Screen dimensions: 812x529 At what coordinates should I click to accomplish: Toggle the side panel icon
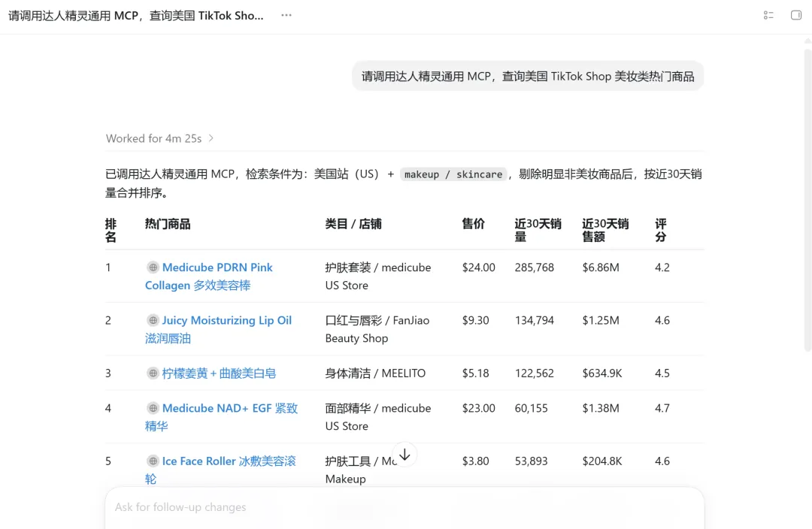click(x=796, y=16)
